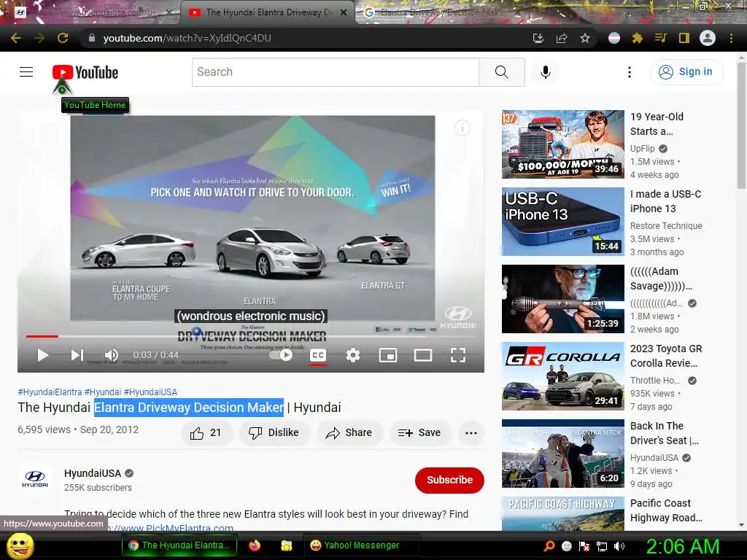
Task: Open the 19 Year-Old video thumbnail
Action: (x=562, y=144)
